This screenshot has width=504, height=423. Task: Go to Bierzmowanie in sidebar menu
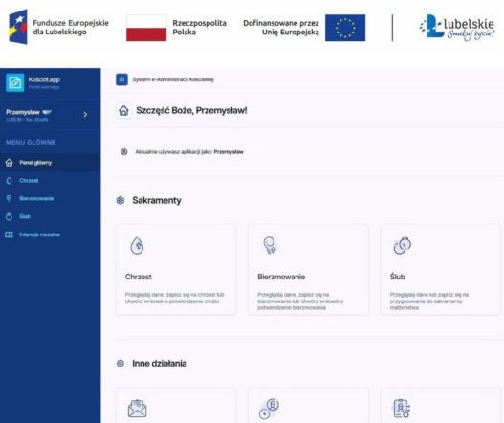tap(50, 198)
